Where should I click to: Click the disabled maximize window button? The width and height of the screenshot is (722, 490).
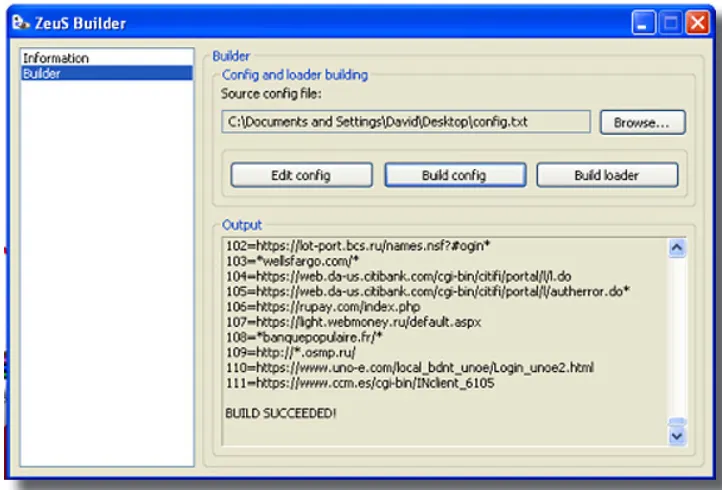670,23
